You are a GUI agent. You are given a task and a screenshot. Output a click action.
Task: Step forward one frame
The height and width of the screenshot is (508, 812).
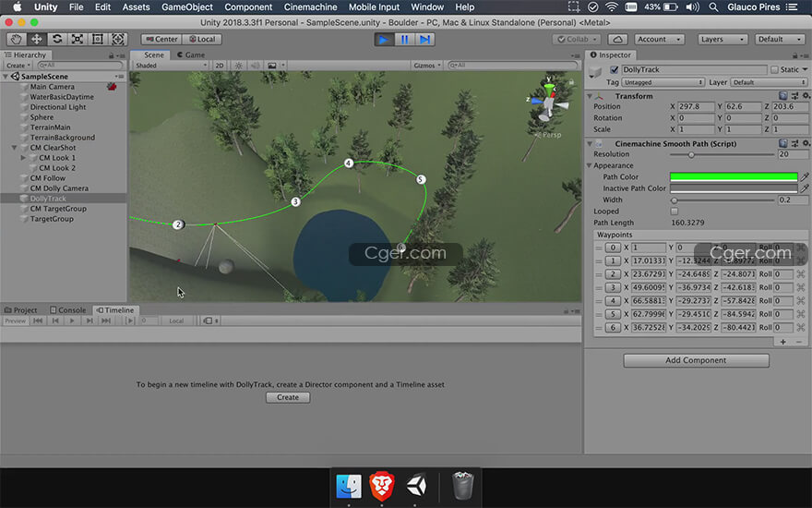tap(424, 40)
